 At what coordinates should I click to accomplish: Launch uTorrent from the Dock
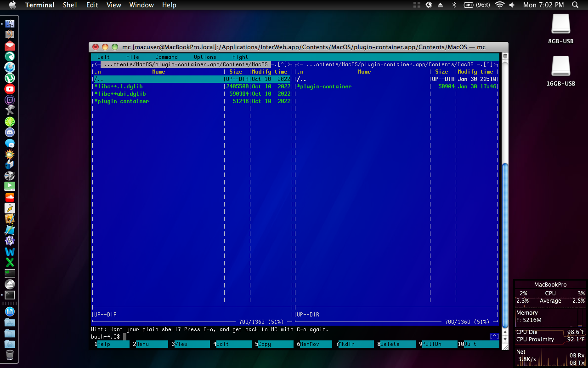(x=10, y=78)
